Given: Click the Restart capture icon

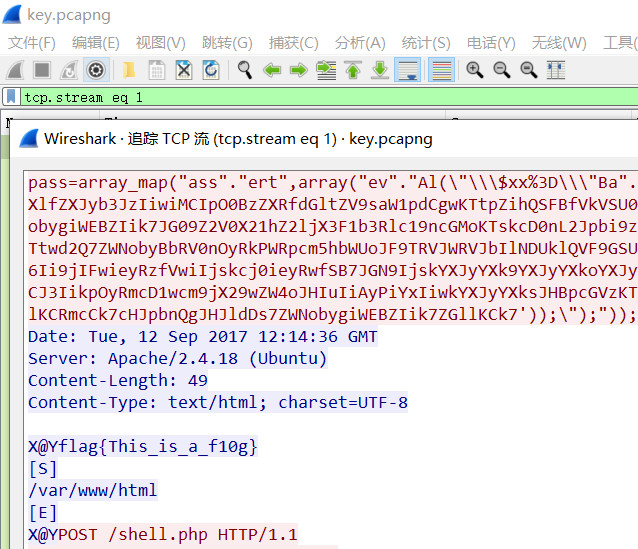Looking at the screenshot, I should coord(69,70).
